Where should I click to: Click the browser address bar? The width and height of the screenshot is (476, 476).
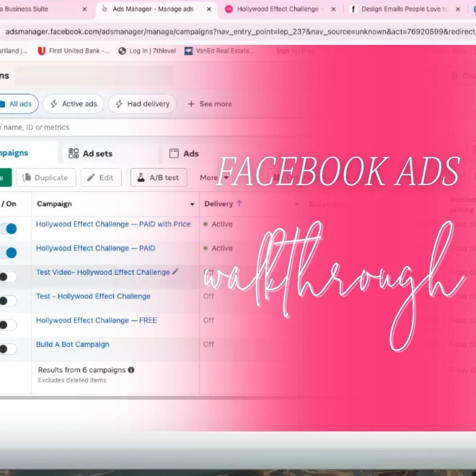(238, 32)
